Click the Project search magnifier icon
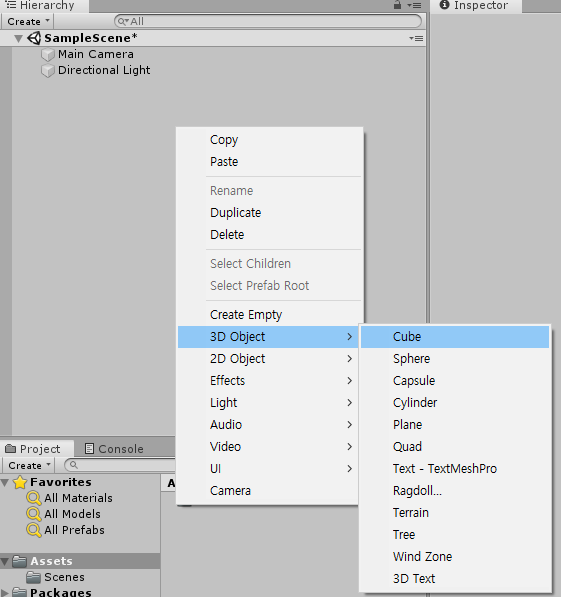The image size is (561, 597). coord(74,465)
